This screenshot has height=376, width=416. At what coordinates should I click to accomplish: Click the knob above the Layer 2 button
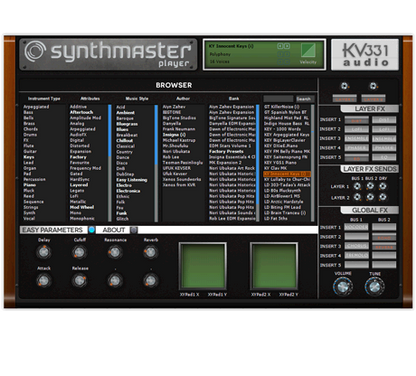click(x=373, y=86)
